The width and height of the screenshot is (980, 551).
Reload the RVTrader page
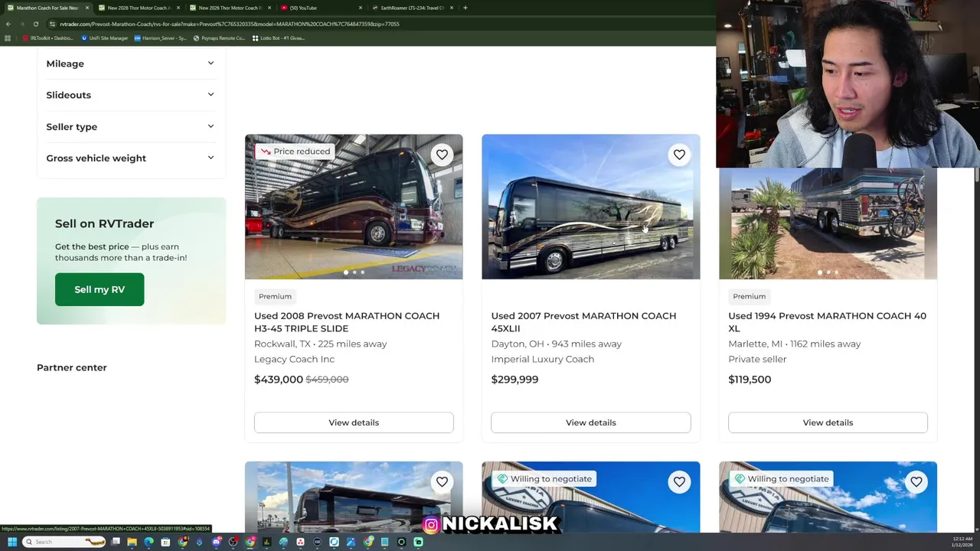(35, 24)
